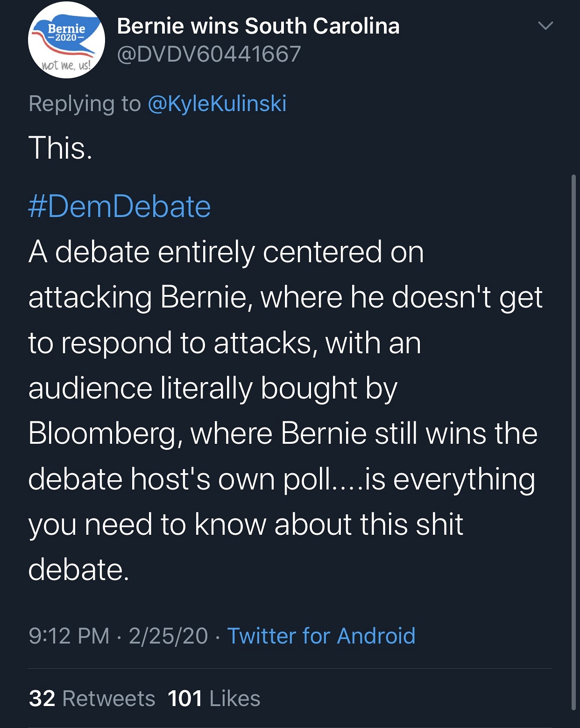
Task: Open the @KyleKulinski mention link
Action: click(217, 104)
